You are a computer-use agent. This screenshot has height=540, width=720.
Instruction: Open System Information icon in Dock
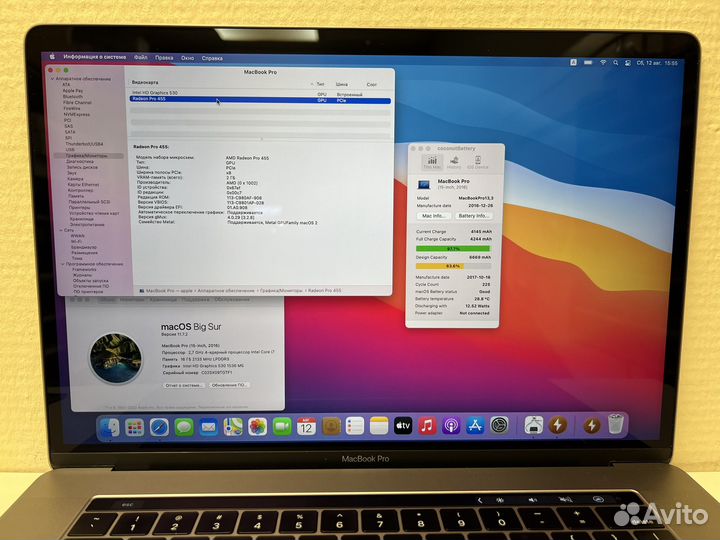pyautogui.click(x=534, y=425)
